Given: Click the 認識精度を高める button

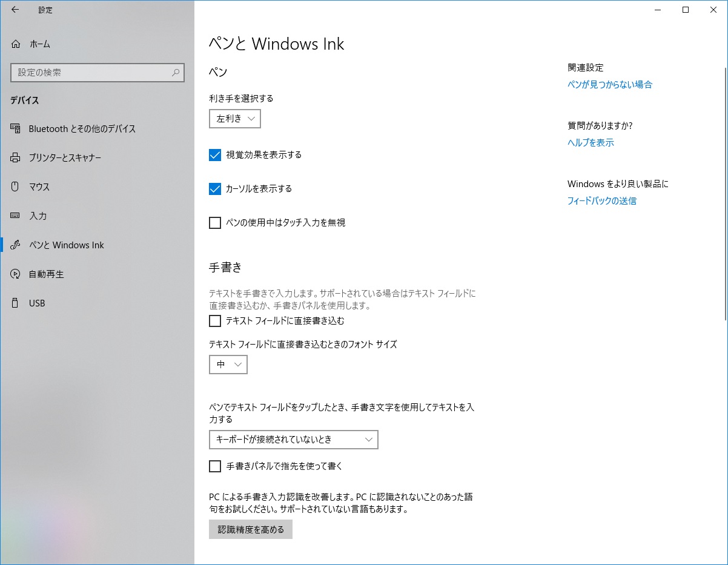Looking at the screenshot, I should (x=251, y=529).
